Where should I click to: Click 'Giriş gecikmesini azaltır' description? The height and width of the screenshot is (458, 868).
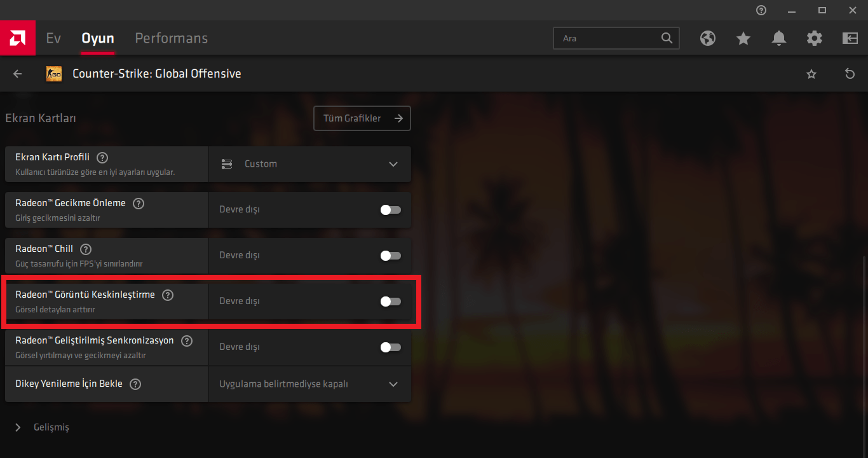tap(58, 218)
